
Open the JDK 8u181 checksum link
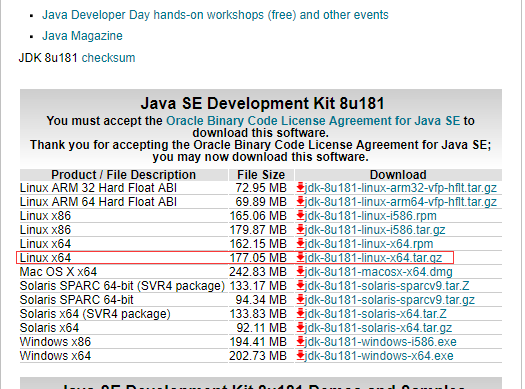tap(108, 58)
